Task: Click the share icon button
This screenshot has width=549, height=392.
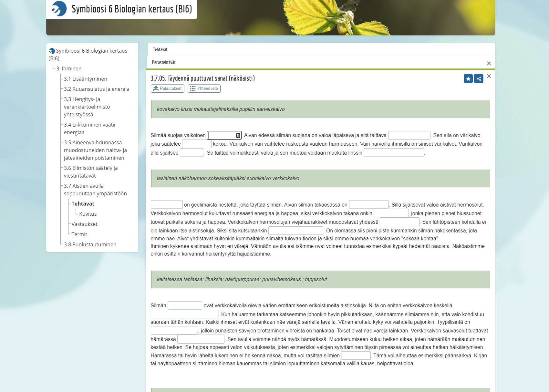Action: tap(479, 78)
